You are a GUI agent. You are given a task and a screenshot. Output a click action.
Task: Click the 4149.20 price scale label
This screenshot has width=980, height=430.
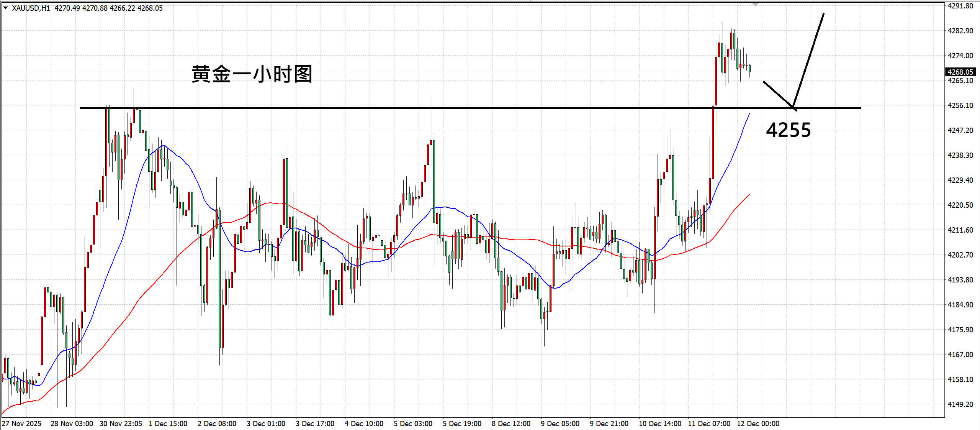(x=960, y=404)
